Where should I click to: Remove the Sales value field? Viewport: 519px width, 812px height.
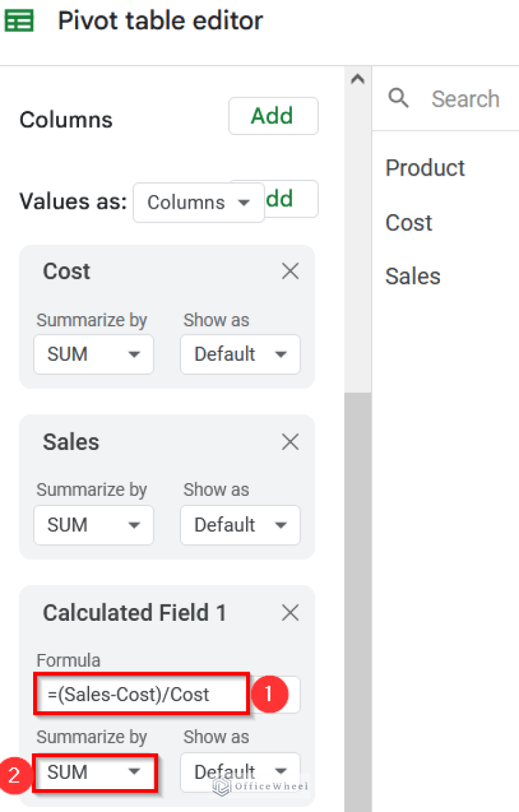click(x=290, y=441)
